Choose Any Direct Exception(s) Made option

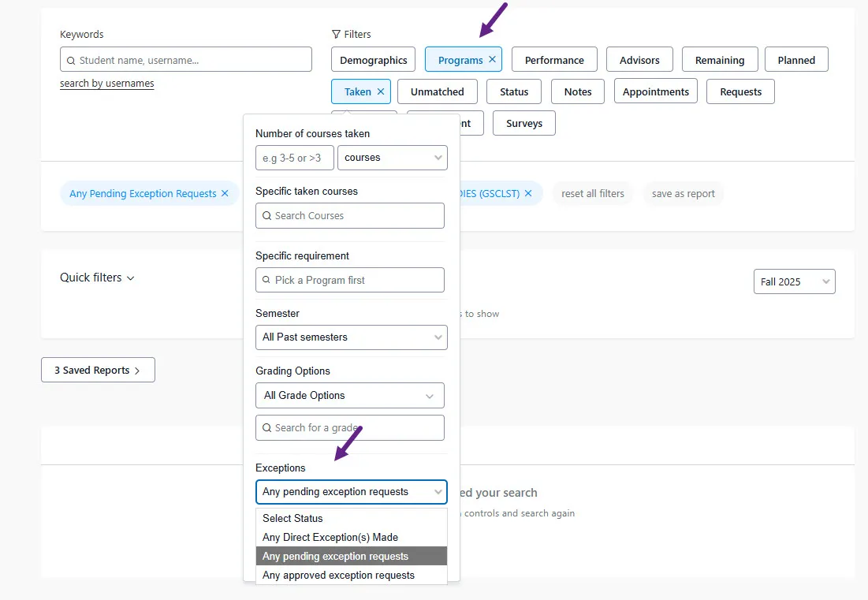click(x=351, y=537)
